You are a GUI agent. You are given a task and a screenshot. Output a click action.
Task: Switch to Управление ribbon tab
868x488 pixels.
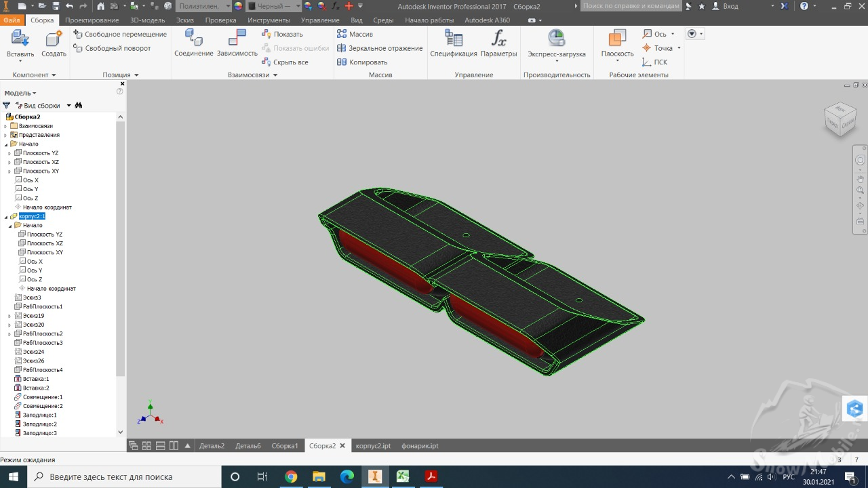coord(320,20)
